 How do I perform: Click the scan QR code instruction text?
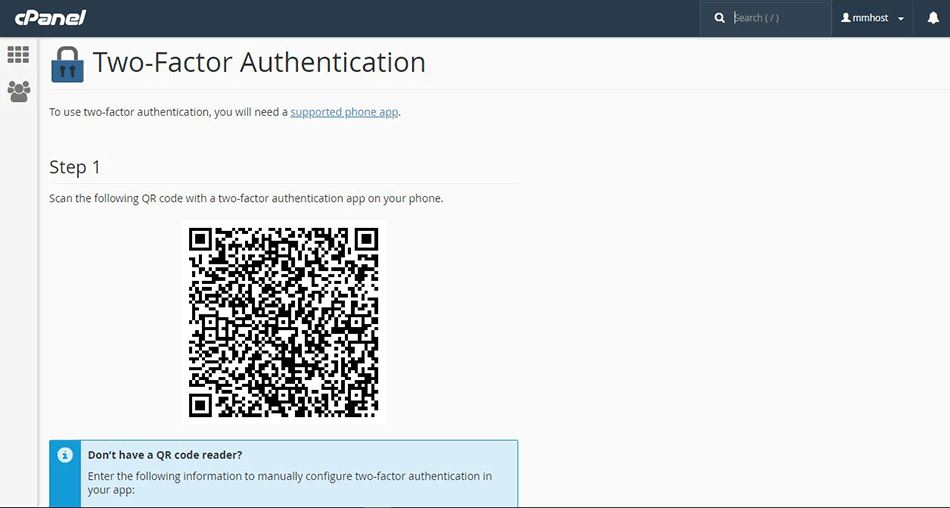coord(246,198)
